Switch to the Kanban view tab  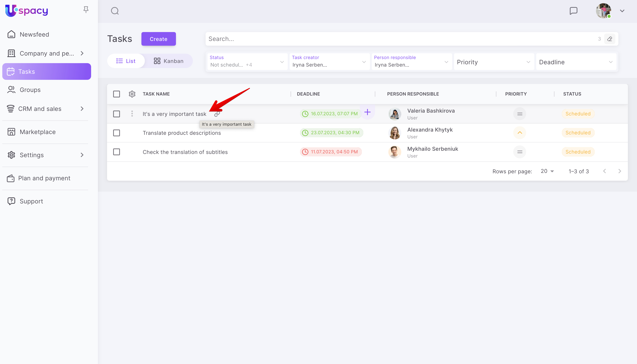168,61
